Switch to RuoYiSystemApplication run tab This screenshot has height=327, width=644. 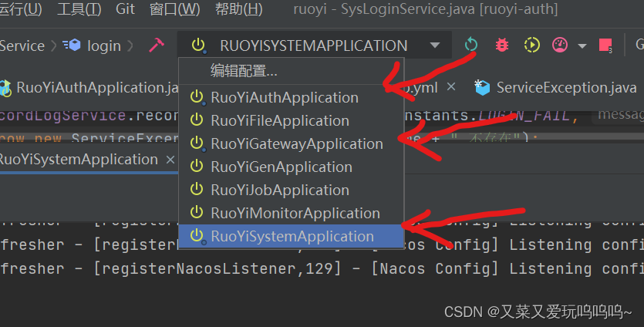79,160
